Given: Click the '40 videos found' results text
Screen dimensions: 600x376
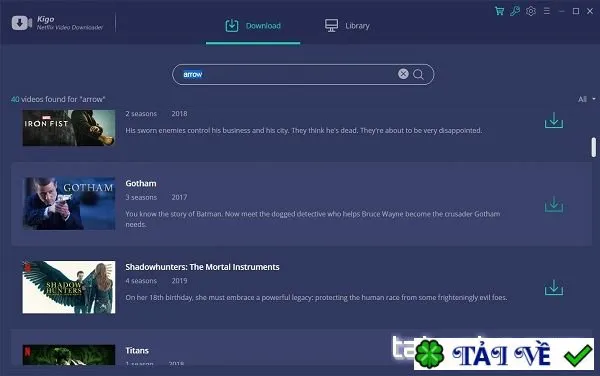Looking at the screenshot, I should point(58,99).
